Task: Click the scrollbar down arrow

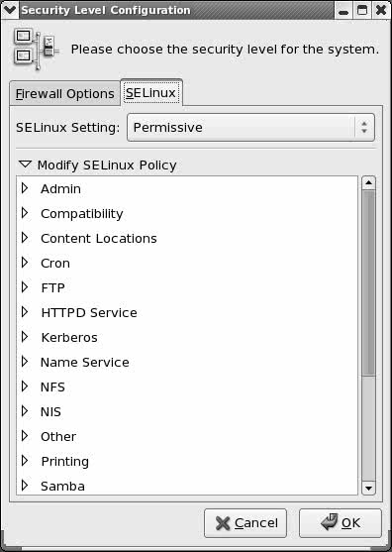Action: pyautogui.click(x=368, y=488)
